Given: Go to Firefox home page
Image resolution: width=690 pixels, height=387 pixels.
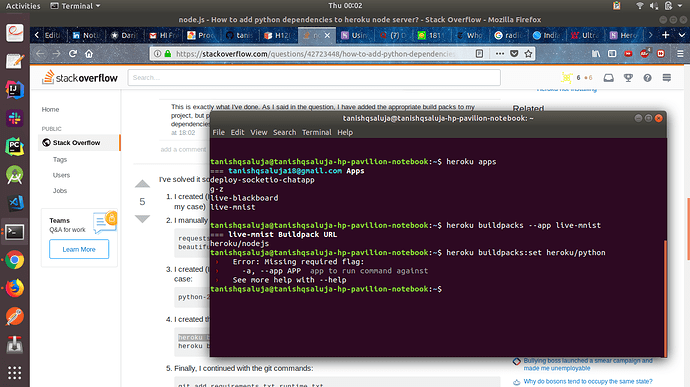Looking at the screenshot, I should pos(89,54).
